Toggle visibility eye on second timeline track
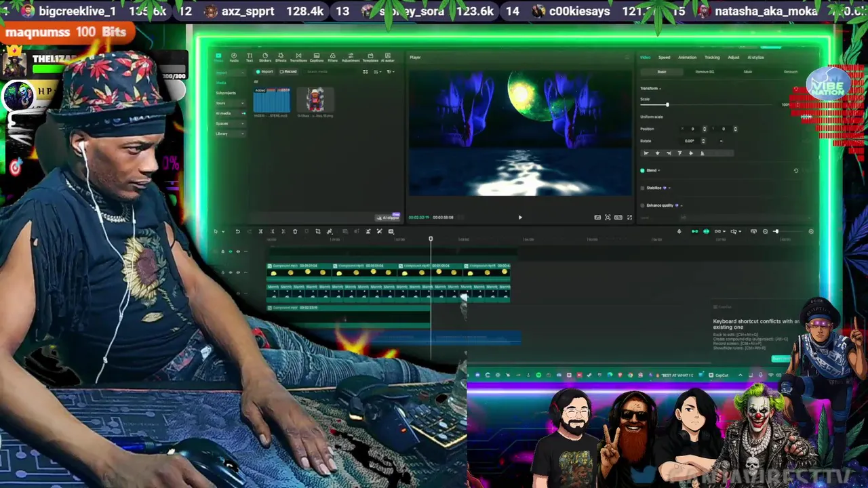This screenshot has height=488, width=868. [x=231, y=272]
